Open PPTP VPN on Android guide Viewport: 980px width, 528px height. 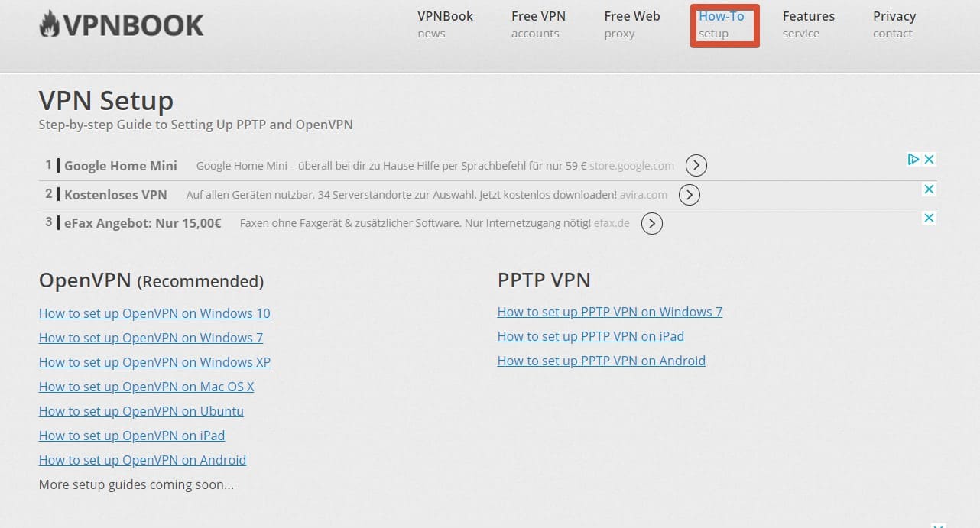click(602, 361)
